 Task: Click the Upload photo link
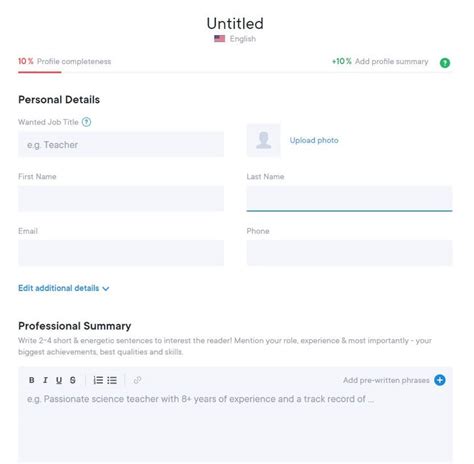(314, 140)
